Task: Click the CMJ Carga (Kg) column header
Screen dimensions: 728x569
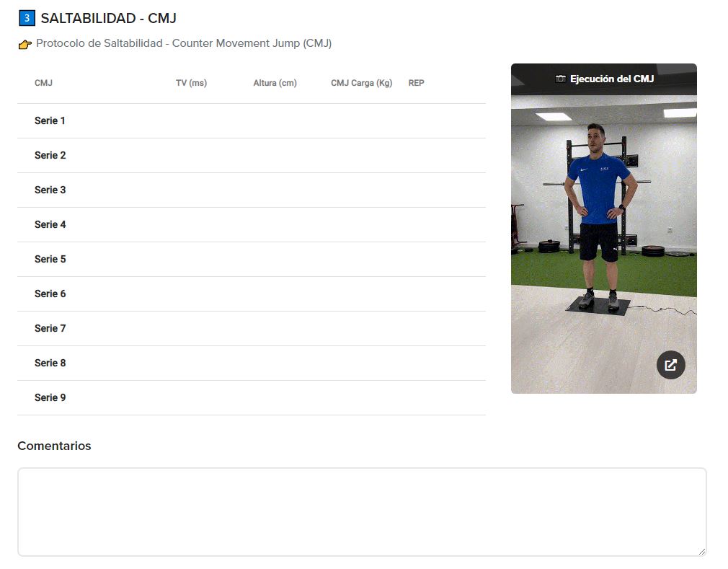Action: click(362, 83)
